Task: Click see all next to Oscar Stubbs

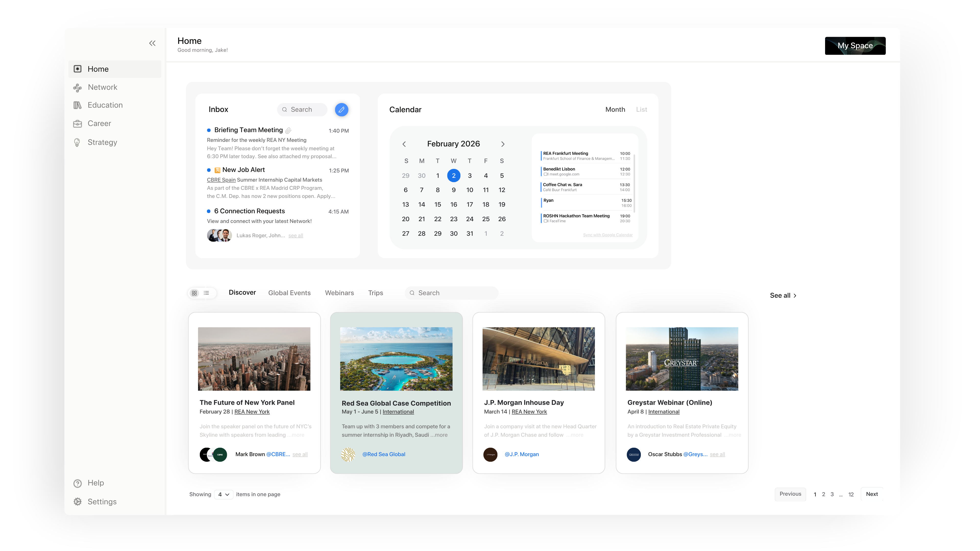Action: (x=717, y=454)
